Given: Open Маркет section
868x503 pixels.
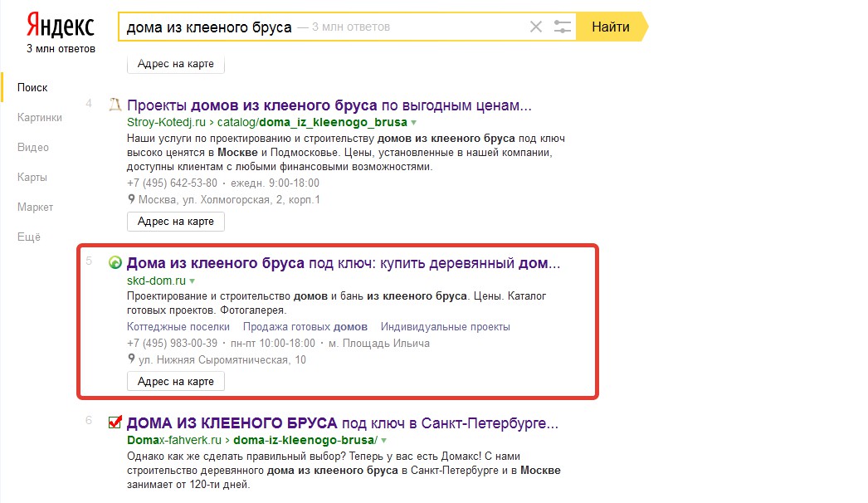Looking at the screenshot, I should (x=35, y=208).
